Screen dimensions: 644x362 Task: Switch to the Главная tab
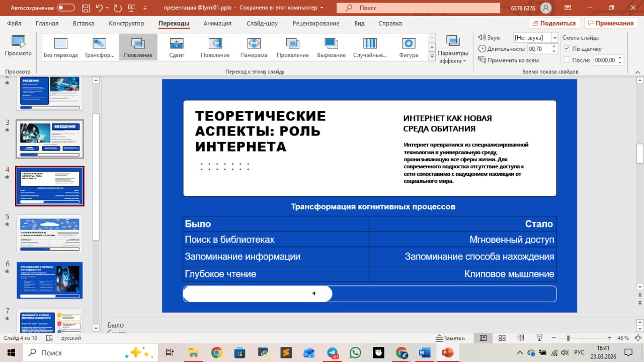pos(47,23)
